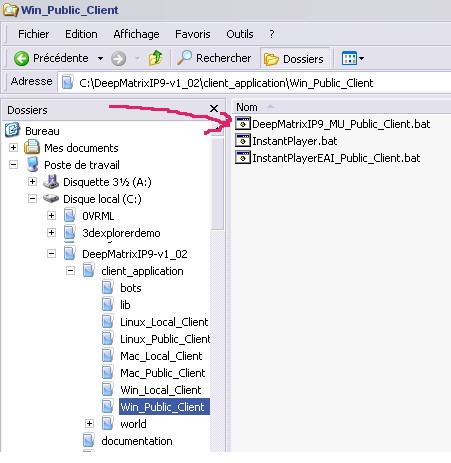Expand Mes documents in folder tree

tap(13, 148)
